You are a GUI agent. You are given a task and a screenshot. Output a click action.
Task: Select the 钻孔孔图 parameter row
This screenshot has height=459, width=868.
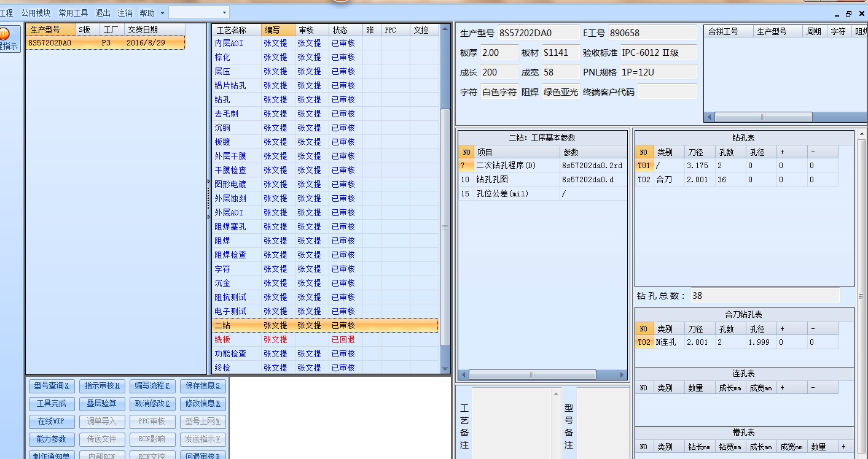[x=542, y=179]
